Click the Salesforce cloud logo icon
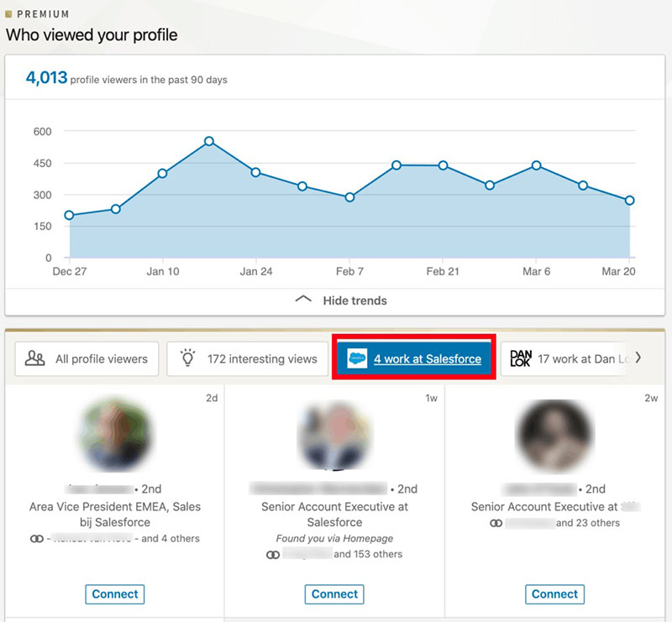This screenshot has width=672, height=622. (357, 358)
